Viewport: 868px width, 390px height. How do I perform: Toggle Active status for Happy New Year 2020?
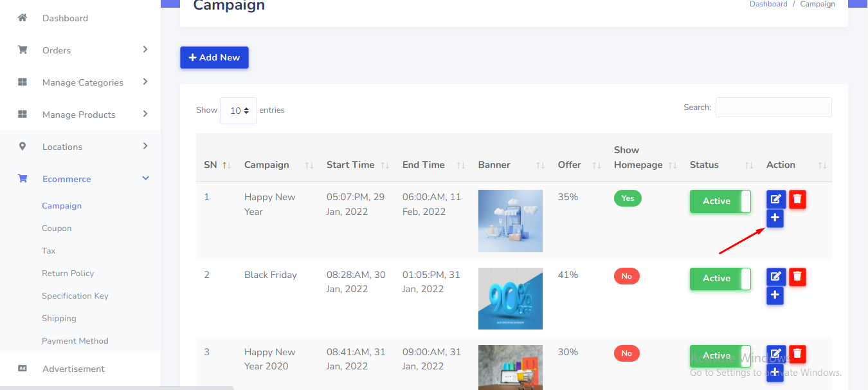(720, 356)
